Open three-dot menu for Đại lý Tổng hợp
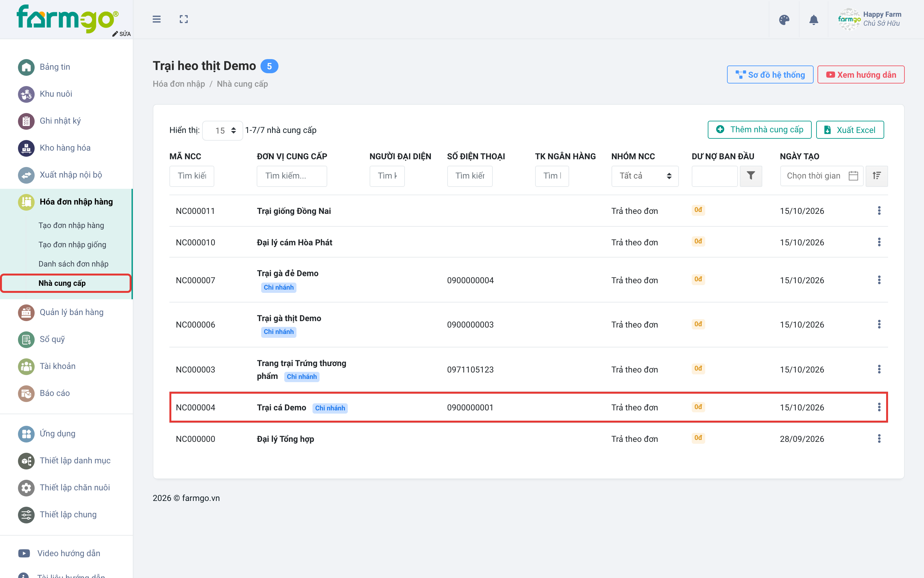This screenshot has height=578, width=924. 879,438
